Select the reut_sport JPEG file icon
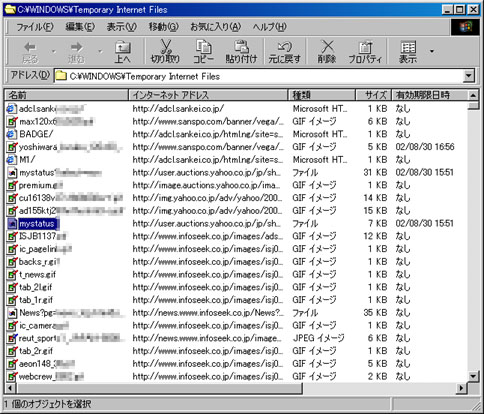This screenshot has width=484, height=414. click(x=12, y=338)
